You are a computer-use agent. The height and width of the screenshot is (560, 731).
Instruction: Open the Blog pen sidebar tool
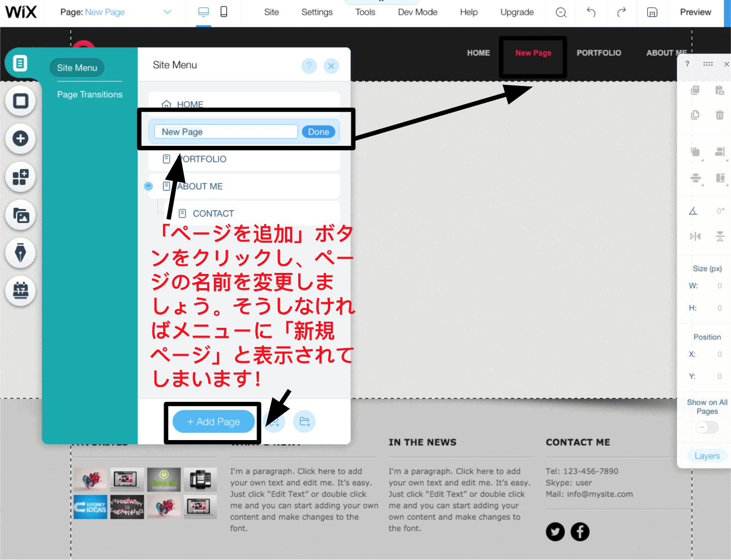pyautogui.click(x=20, y=253)
